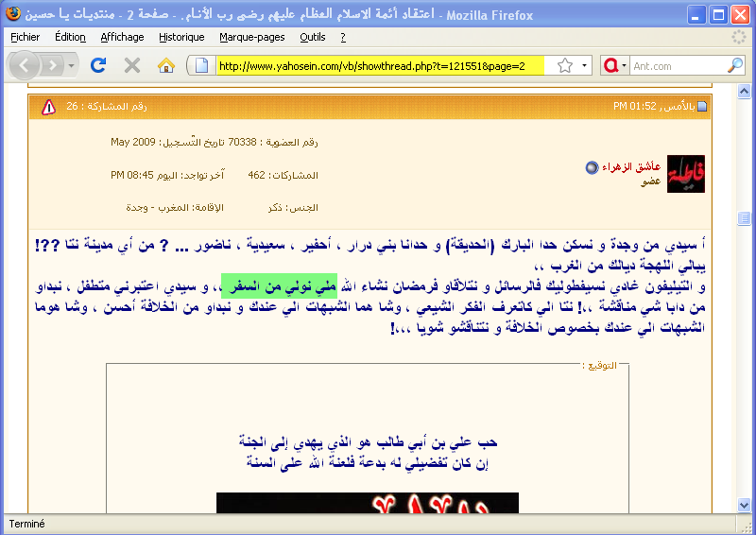Click the scrollbar down arrow

click(x=744, y=505)
